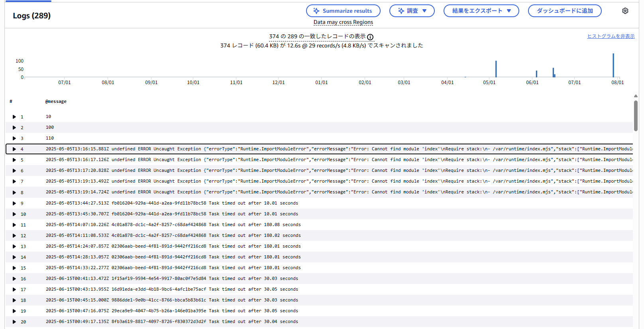This screenshot has width=644, height=329.
Task: Expand log row 16
Action: (14, 279)
